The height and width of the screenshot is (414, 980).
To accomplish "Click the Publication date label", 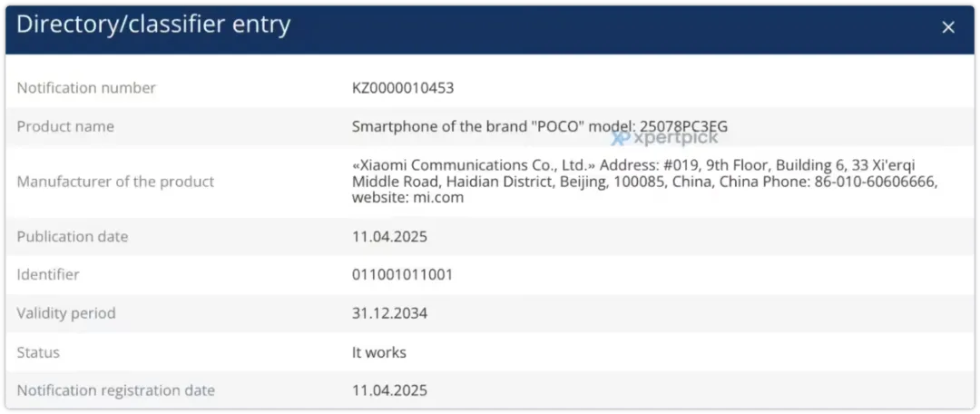I will click(73, 236).
